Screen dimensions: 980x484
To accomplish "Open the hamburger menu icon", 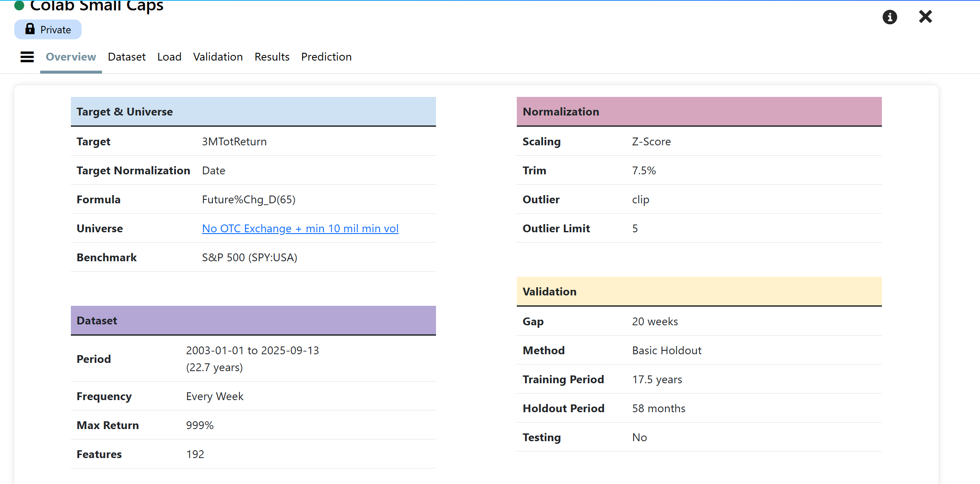I will (27, 57).
